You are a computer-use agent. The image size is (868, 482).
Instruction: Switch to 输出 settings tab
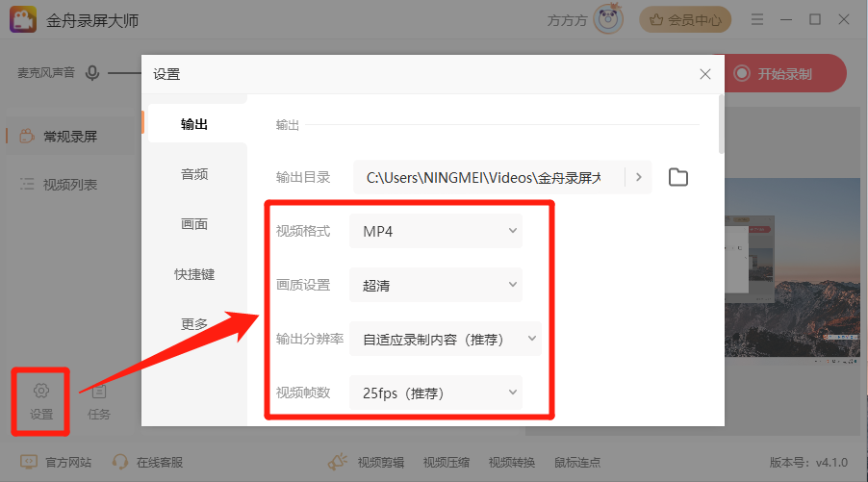[x=194, y=124]
